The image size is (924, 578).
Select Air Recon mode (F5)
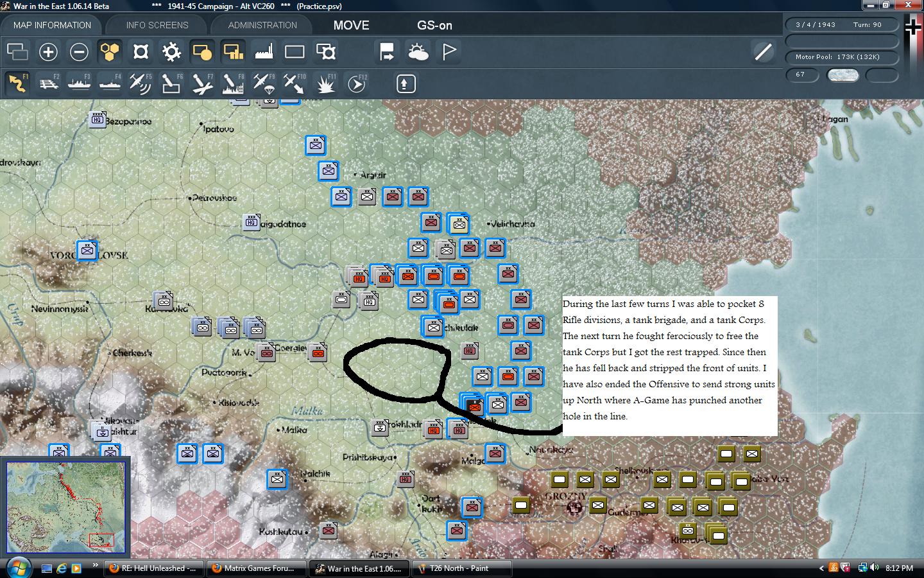coord(141,83)
